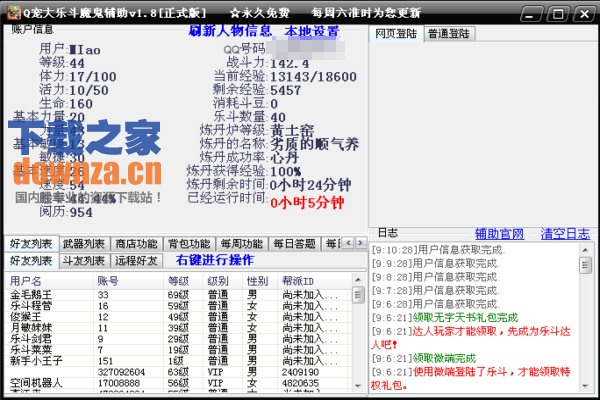Screen dimensions: 600x400
Task: Click 清空日志 link
Action: pos(565,233)
